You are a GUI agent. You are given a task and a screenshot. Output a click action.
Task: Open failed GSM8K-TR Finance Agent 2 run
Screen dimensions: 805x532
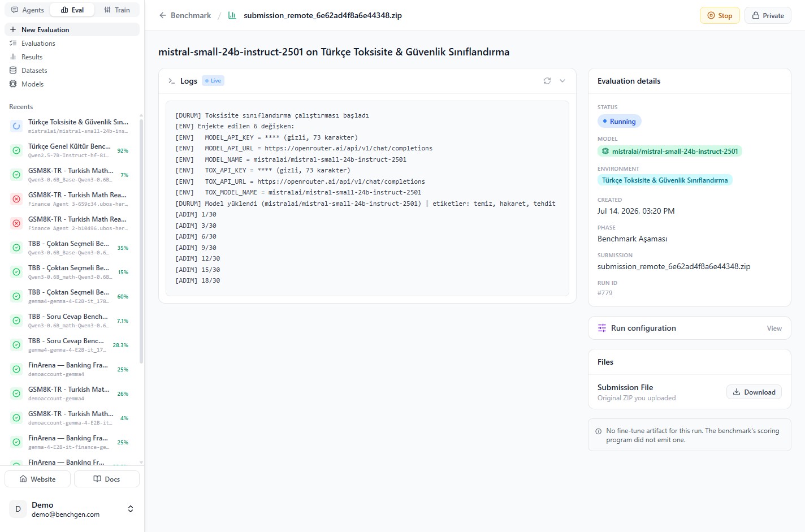point(72,223)
